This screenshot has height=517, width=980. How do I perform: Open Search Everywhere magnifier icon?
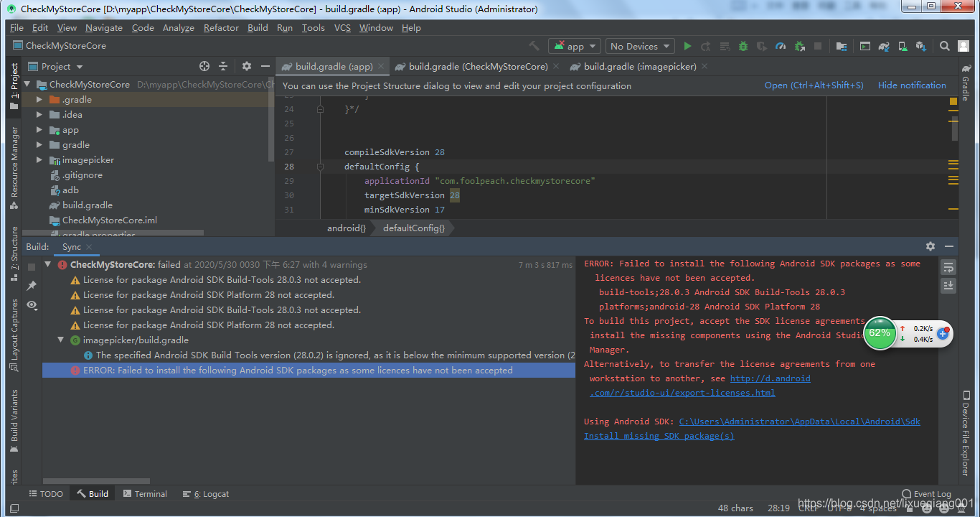point(944,45)
